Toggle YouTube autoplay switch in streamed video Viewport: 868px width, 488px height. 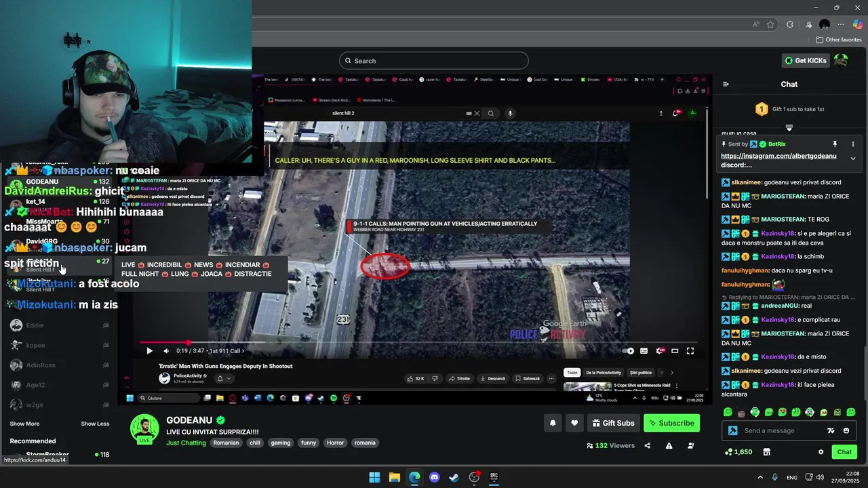pos(629,351)
